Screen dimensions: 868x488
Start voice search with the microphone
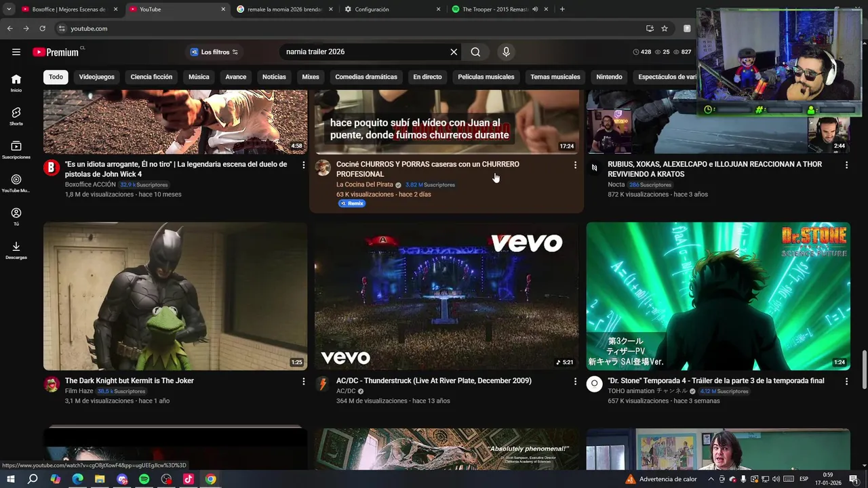(x=506, y=52)
